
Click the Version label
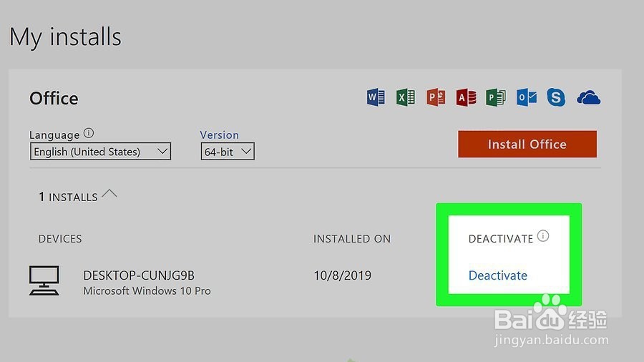(x=220, y=135)
